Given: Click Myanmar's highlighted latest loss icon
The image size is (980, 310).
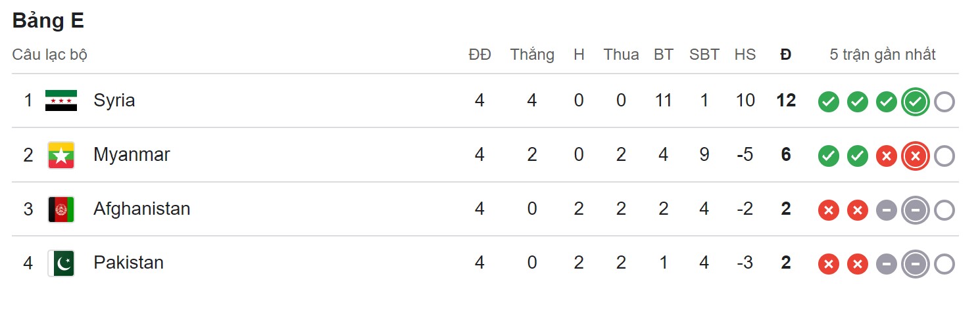Looking at the screenshot, I should point(916,156).
